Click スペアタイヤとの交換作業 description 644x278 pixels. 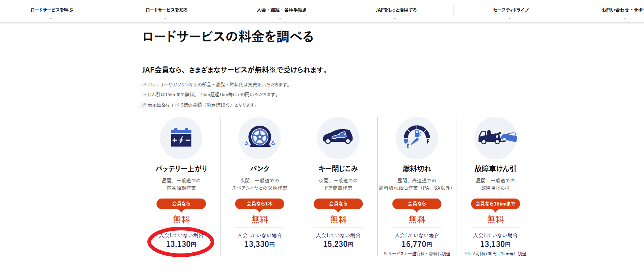[260, 188]
